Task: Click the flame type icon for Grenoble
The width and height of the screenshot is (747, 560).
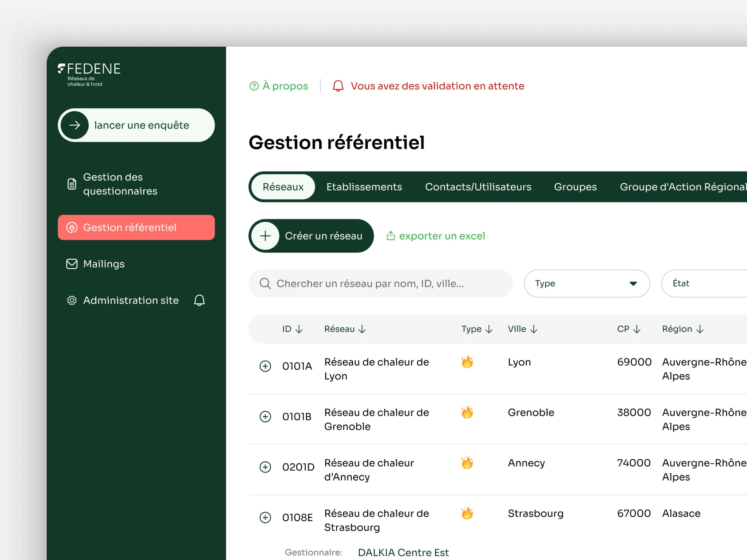Action: click(x=467, y=412)
